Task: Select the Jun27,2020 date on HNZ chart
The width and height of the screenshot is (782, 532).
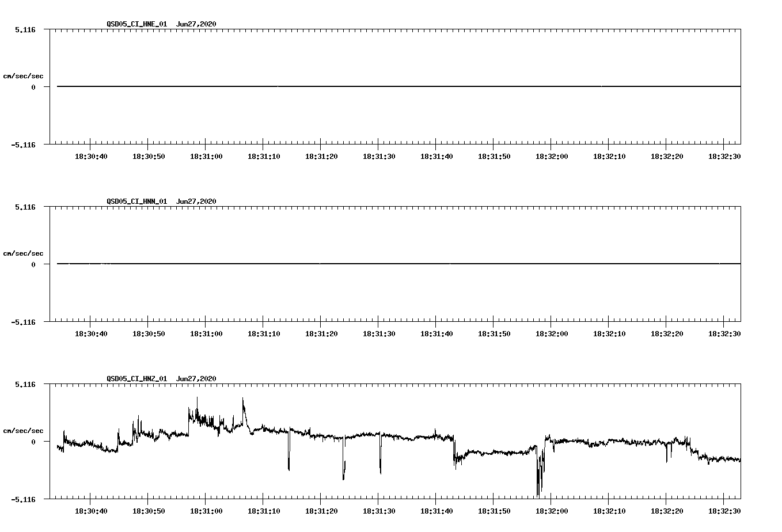Action: (x=196, y=379)
